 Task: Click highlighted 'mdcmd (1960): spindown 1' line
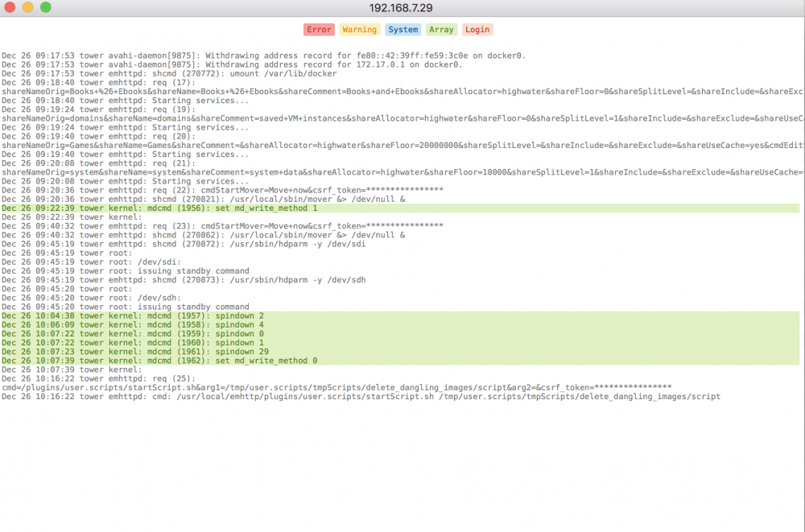[x=400, y=343]
